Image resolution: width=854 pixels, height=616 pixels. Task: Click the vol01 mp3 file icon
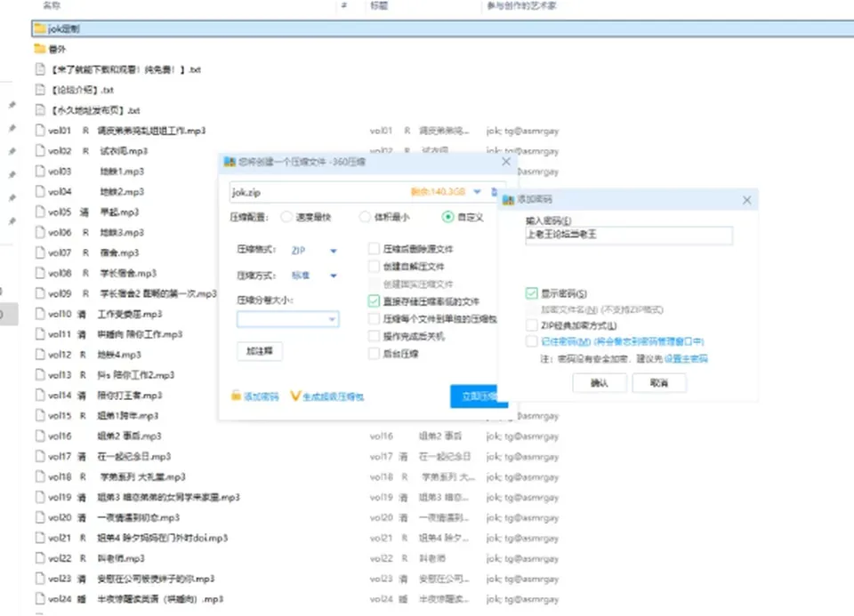[x=40, y=131]
